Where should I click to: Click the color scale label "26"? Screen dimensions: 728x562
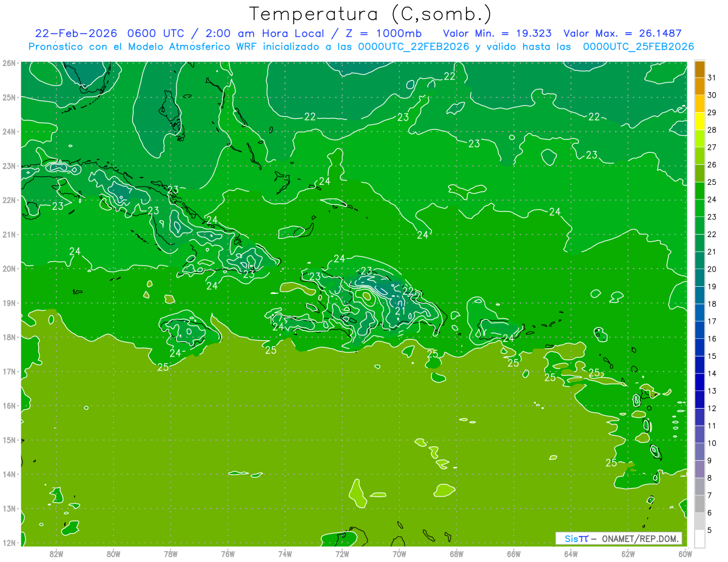coord(712,165)
